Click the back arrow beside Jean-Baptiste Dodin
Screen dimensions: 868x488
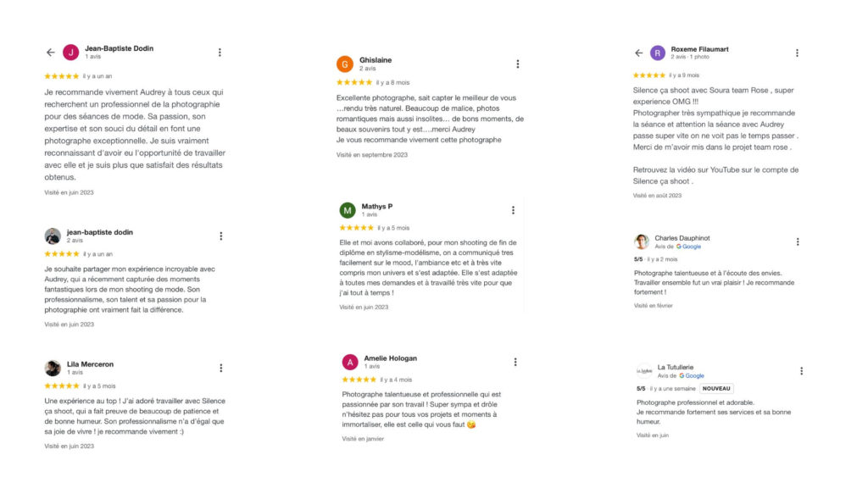click(x=50, y=53)
